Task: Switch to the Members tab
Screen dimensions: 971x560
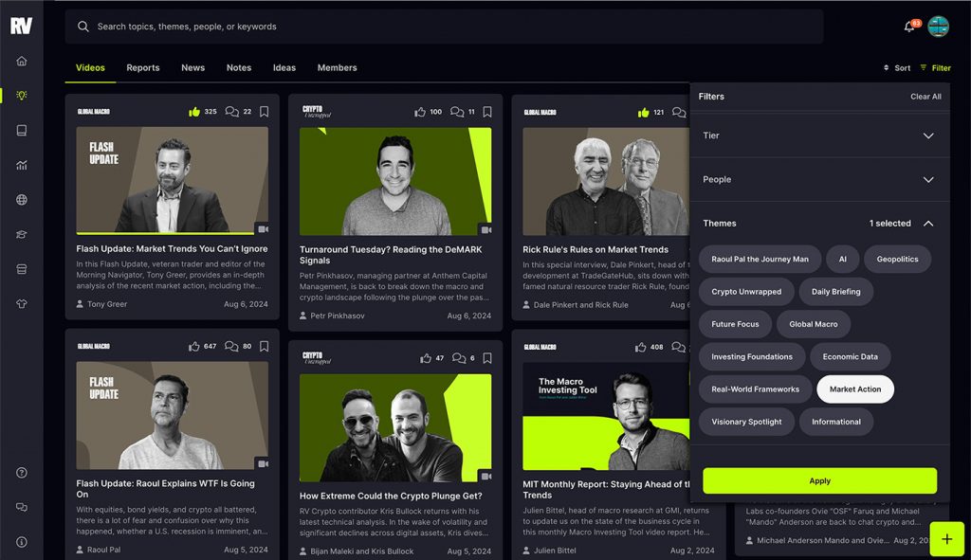Action: 337,68
